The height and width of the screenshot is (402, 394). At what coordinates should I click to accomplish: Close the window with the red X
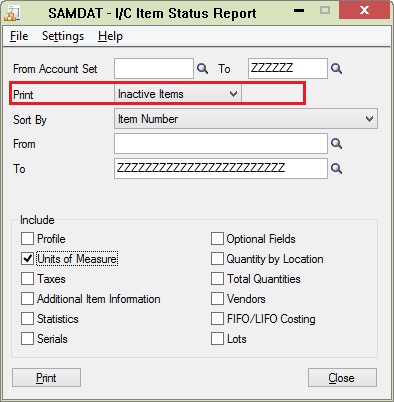[364, 10]
